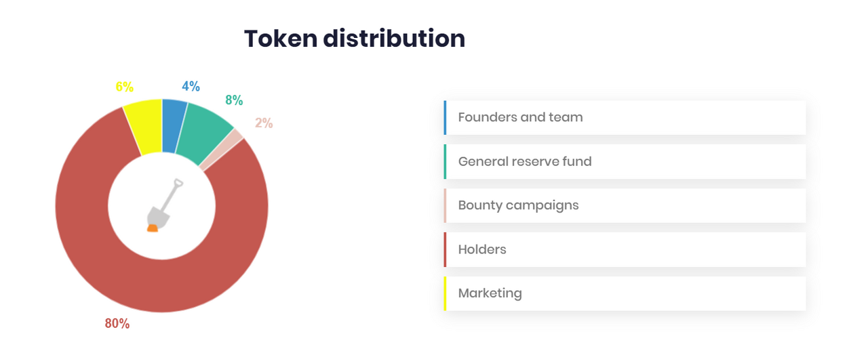
Task: Click the Marketing legend entry
Action: (490, 293)
